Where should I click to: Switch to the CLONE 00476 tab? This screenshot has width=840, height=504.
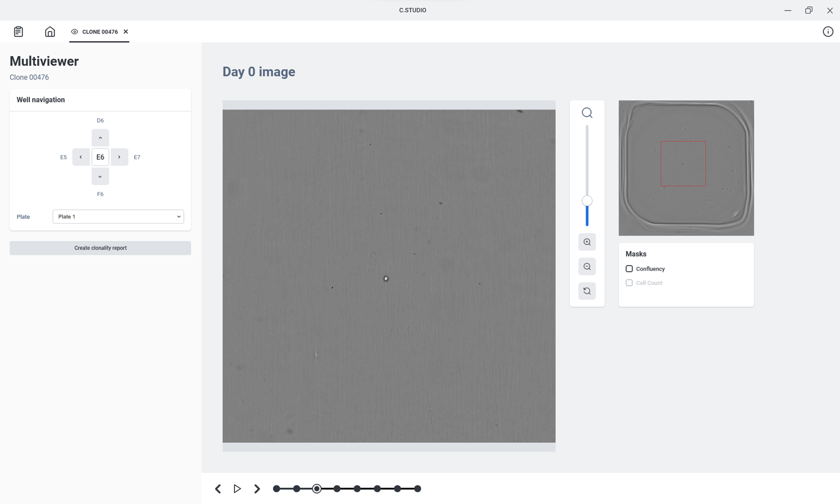tap(100, 32)
